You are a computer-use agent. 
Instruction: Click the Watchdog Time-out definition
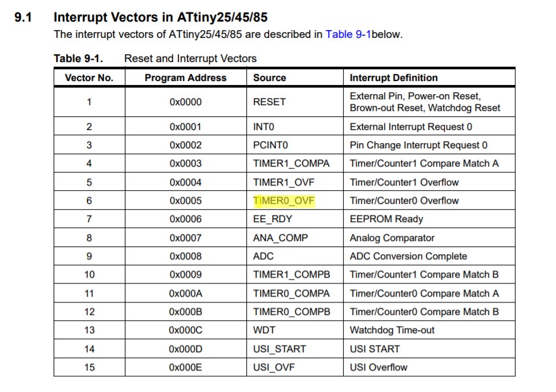(x=392, y=330)
